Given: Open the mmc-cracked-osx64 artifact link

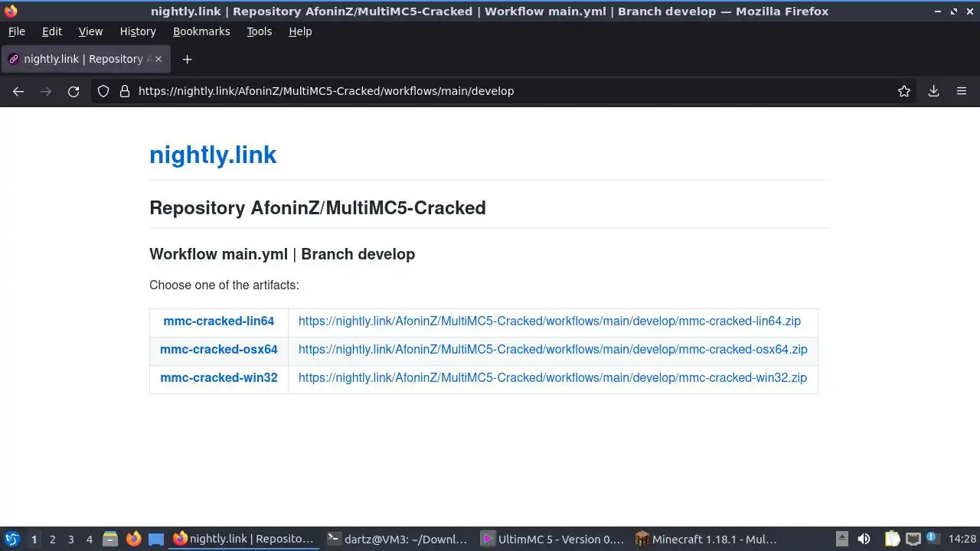Looking at the screenshot, I should (218, 350).
